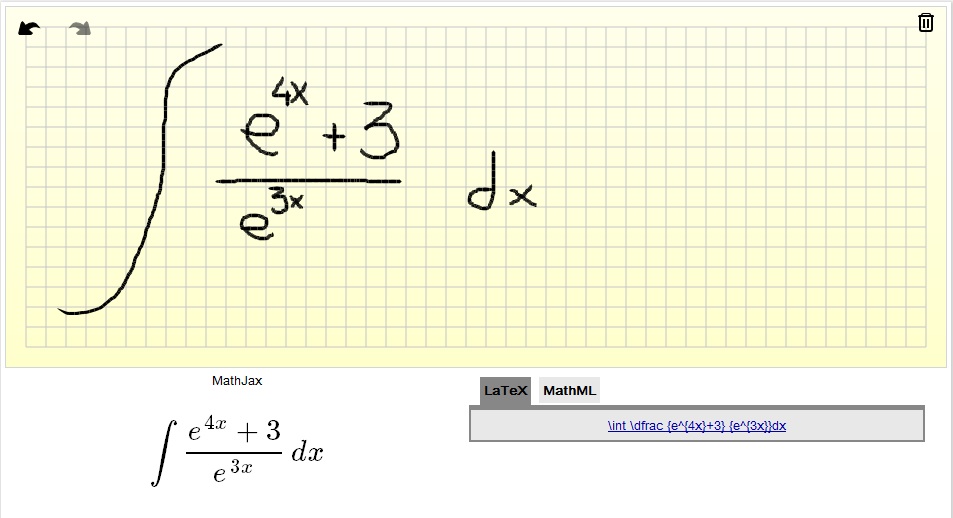The height and width of the screenshot is (518, 953).
Task: Click the handwritten fraction bar
Action: coord(308,182)
